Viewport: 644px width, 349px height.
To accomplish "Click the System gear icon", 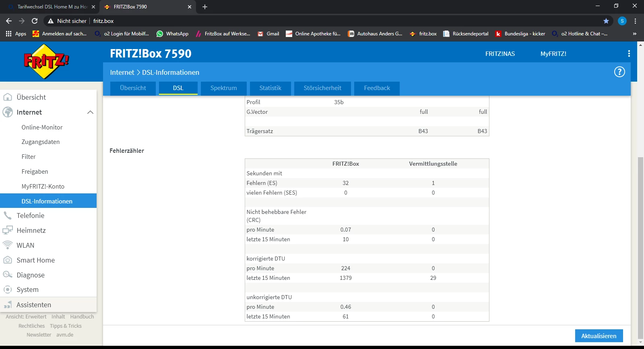I will pyautogui.click(x=8, y=289).
